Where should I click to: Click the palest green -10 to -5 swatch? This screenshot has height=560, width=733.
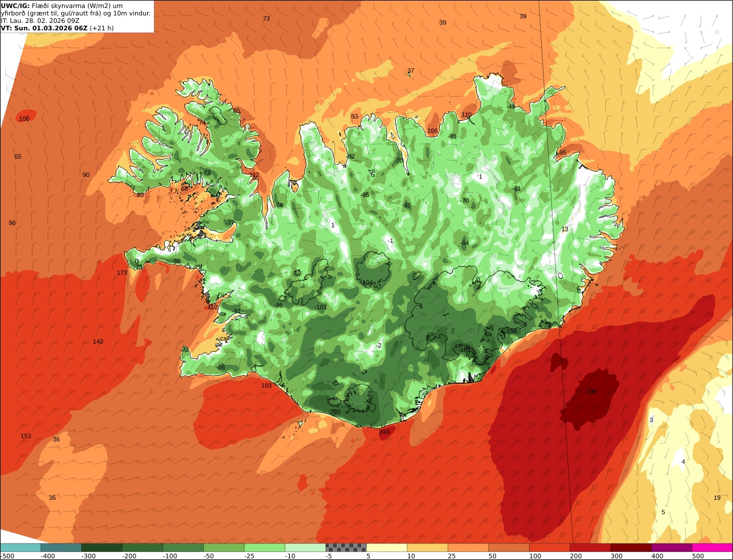click(x=305, y=547)
